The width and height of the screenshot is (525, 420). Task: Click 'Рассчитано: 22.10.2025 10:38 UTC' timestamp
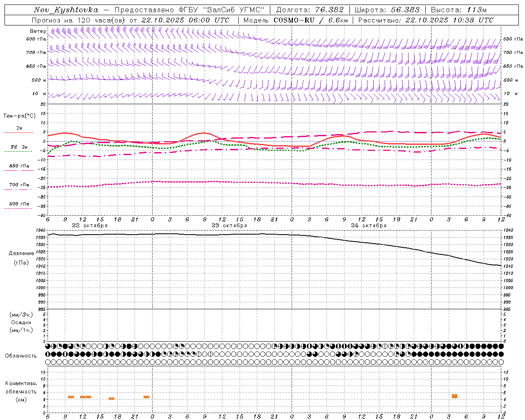click(x=426, y=20)
